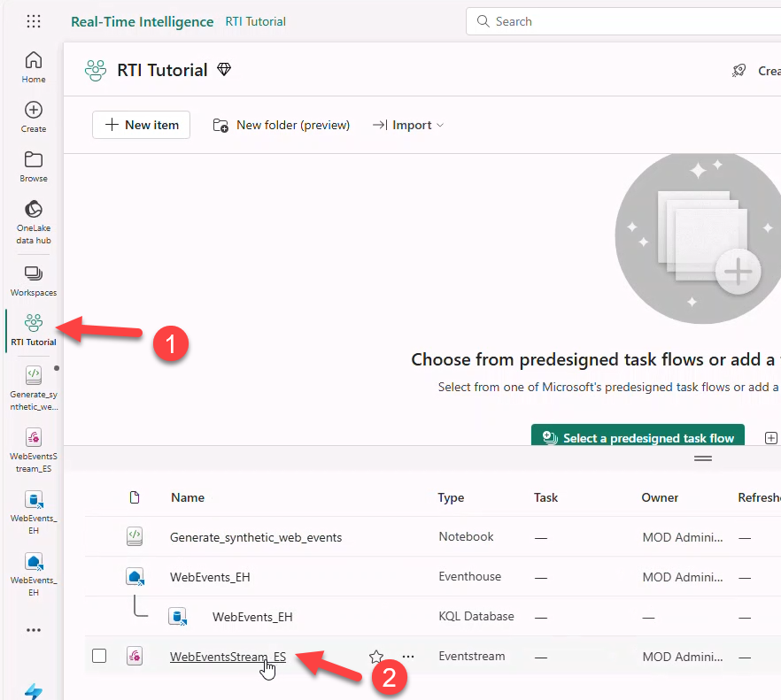Select RTI Tutorial workspace in sidebar
781x700 pixels.
coord(34,330)
